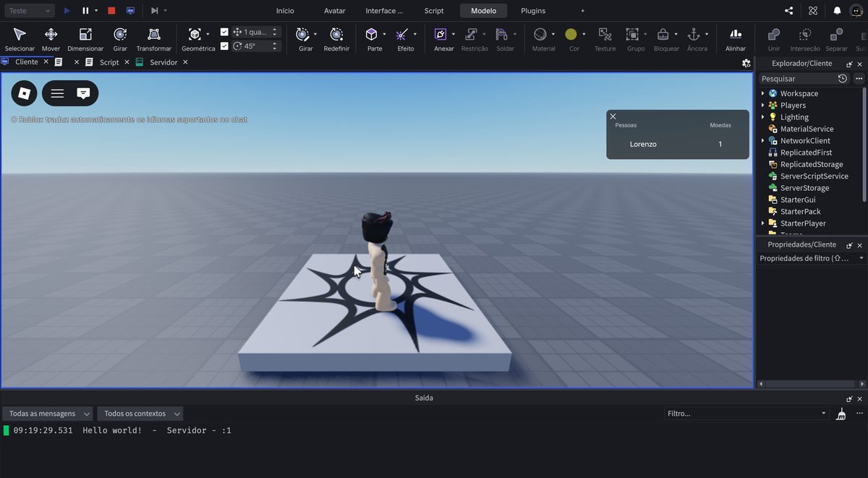Image resolution: width=868 pixels, height=478 pixels.
Task: Select ReplicatedStorage in Explorer
Action: tap(811, 164)
